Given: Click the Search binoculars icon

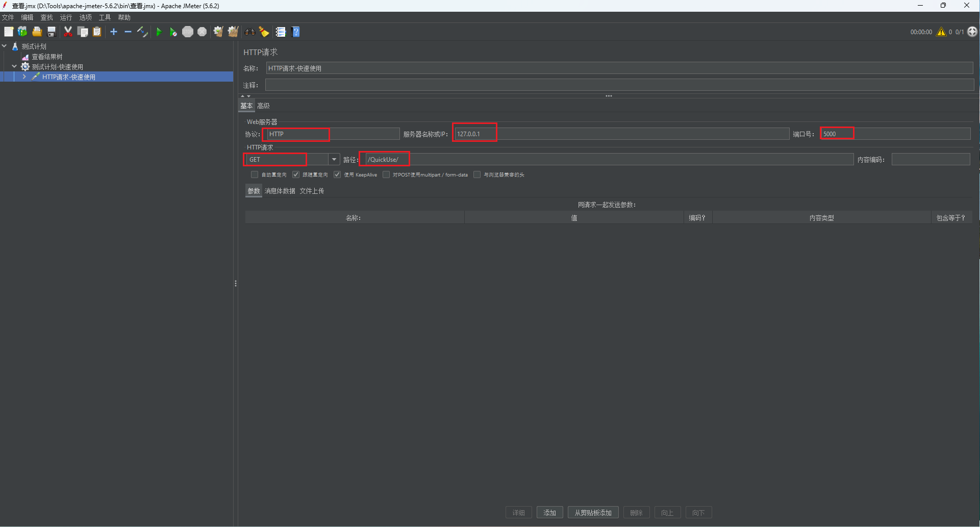Looking at the screenshot, I should [x=249, y=32].
